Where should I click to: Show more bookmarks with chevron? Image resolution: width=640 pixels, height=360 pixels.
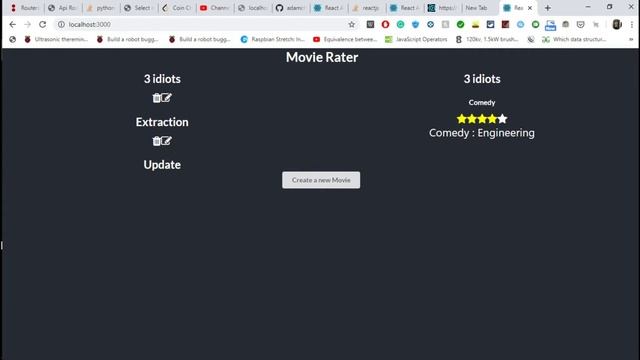pos(631,39)
